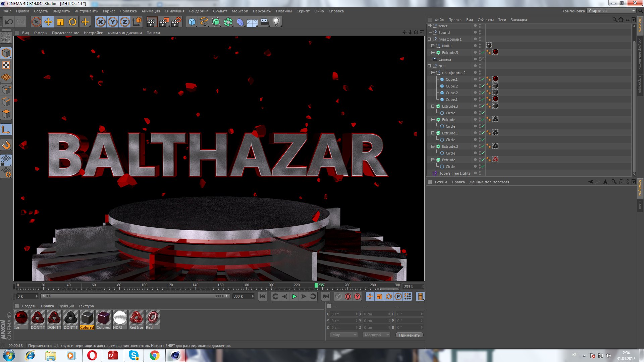The image size is (644, 362).
Task: Add a light object from toolbar
Action: click(276, 22)
